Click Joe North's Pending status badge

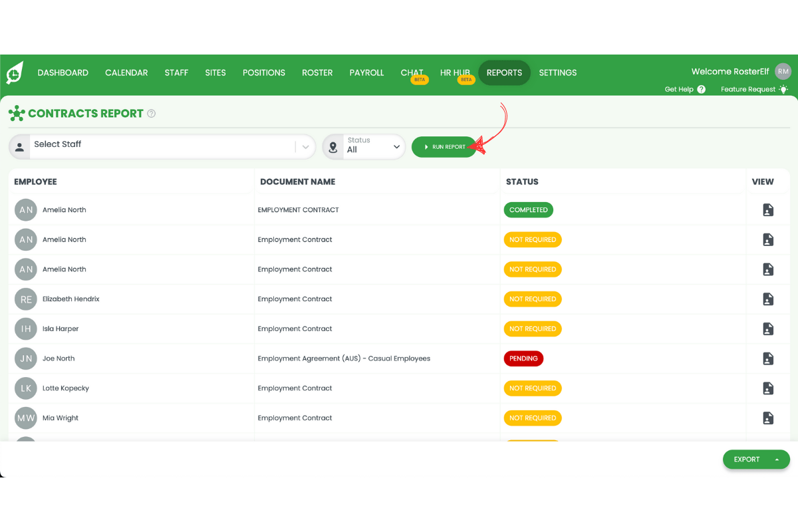click(x=523, y=358)
